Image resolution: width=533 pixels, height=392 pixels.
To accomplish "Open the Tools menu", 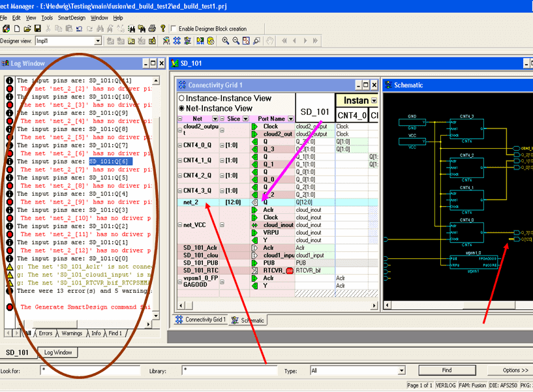I will [47, 18].
